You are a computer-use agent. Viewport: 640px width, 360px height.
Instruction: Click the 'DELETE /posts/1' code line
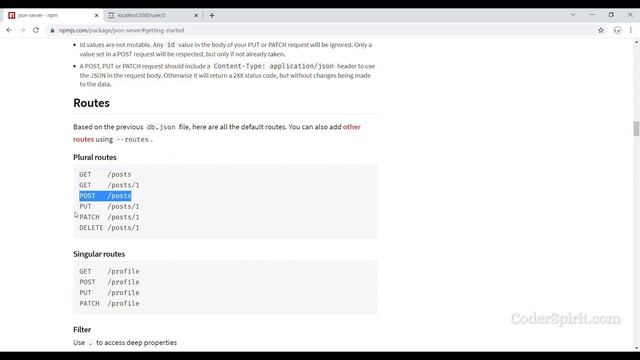point(109,228)
